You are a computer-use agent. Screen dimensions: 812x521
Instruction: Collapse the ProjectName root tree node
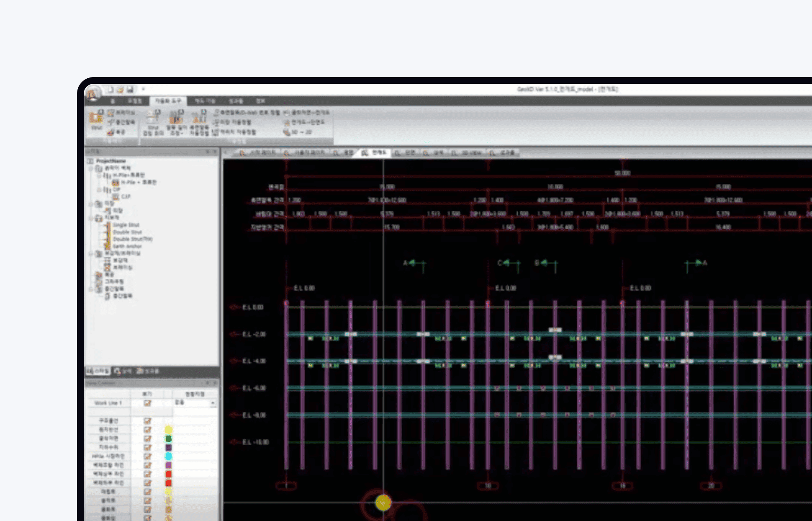click(x=90, y=161)
